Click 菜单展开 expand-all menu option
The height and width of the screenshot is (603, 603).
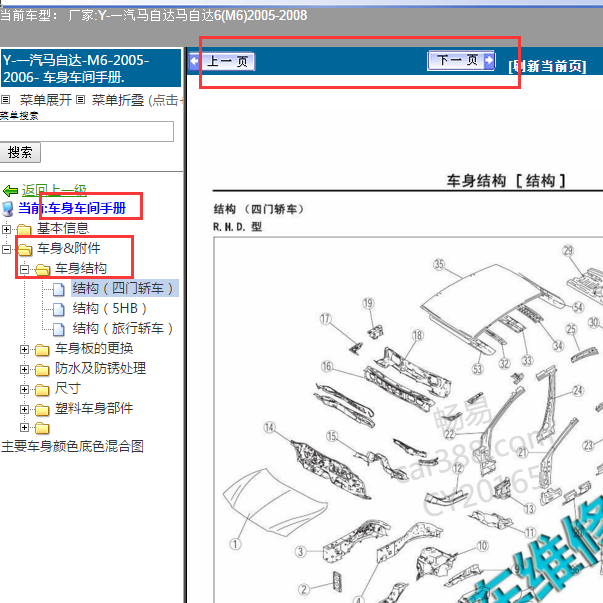(x=46, y=100)
